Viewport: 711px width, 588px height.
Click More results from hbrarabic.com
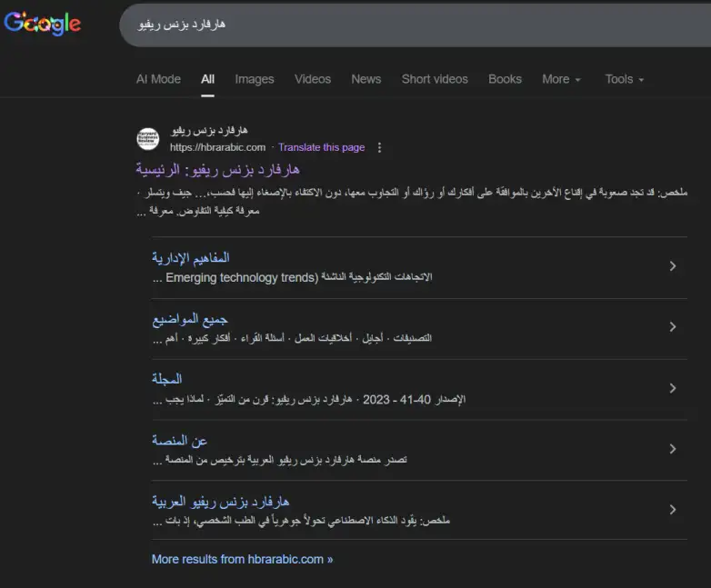click(242, 560)
